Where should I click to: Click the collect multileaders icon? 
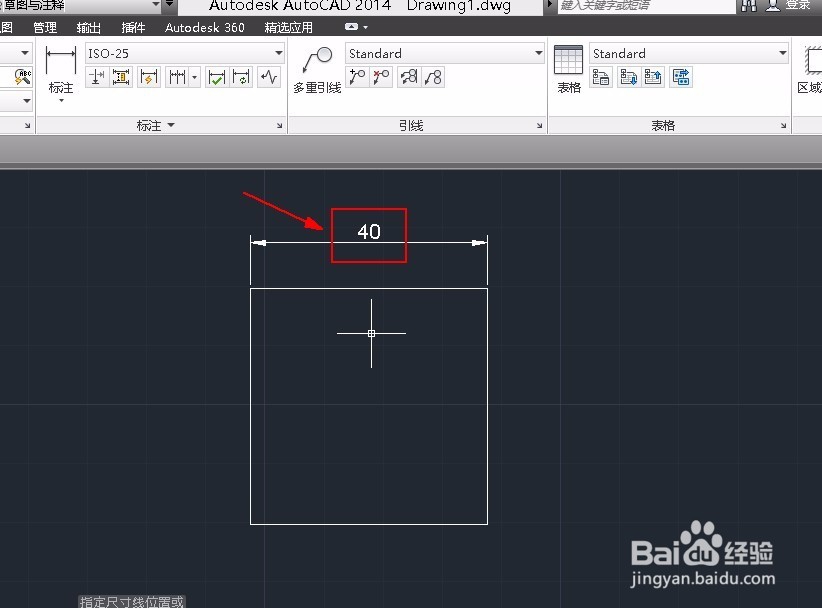[x=434, y=78]
